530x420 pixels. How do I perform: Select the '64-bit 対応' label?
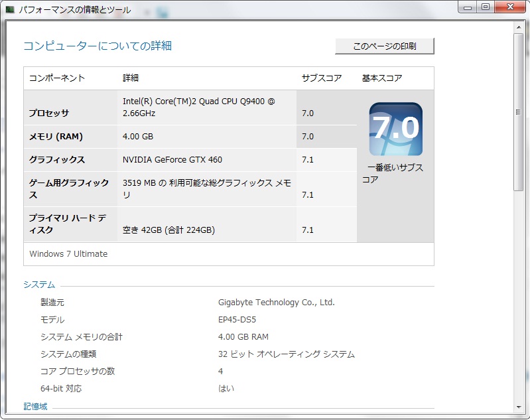click(x=61, y=389)
